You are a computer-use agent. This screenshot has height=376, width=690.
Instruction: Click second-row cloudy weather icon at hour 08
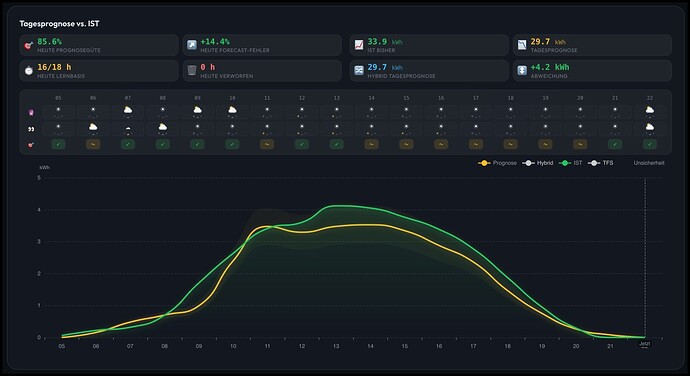click(163, 127)
